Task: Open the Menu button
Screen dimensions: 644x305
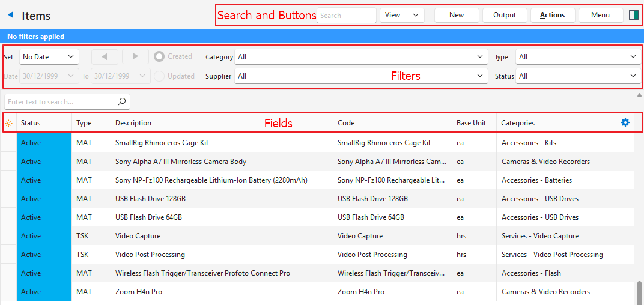Action: pos(601,15)
